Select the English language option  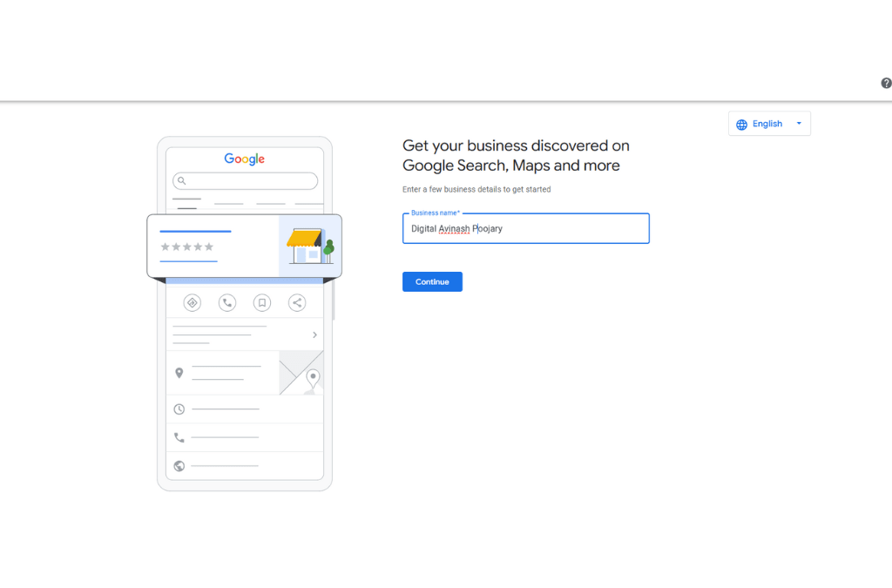[767, 123]
